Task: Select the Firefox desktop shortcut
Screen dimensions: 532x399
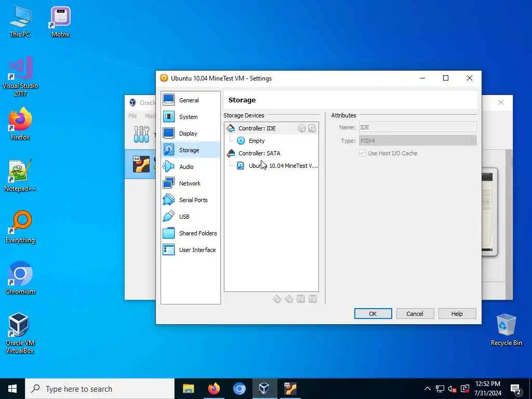Action: click(x=20, y=124)
